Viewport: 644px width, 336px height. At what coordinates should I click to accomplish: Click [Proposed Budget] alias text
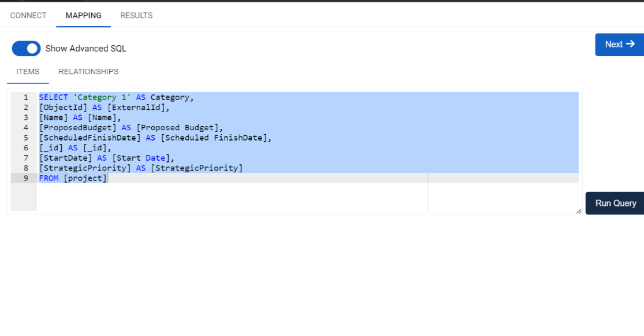177,127
